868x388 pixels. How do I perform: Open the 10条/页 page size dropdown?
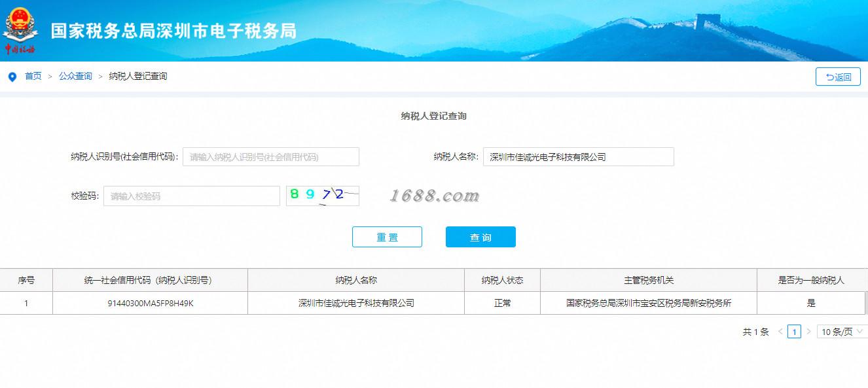click(842, 332)
